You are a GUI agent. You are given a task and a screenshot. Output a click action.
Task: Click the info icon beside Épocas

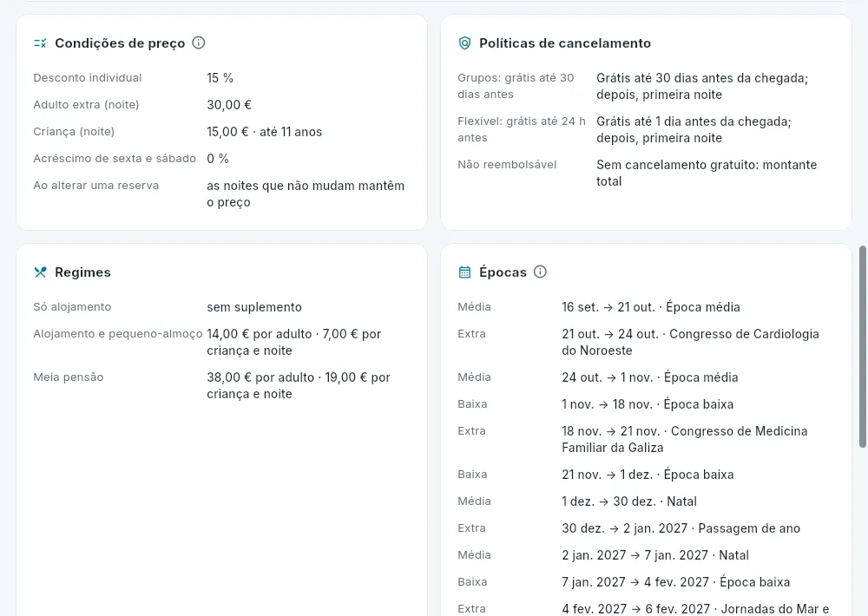pos(540,272)
